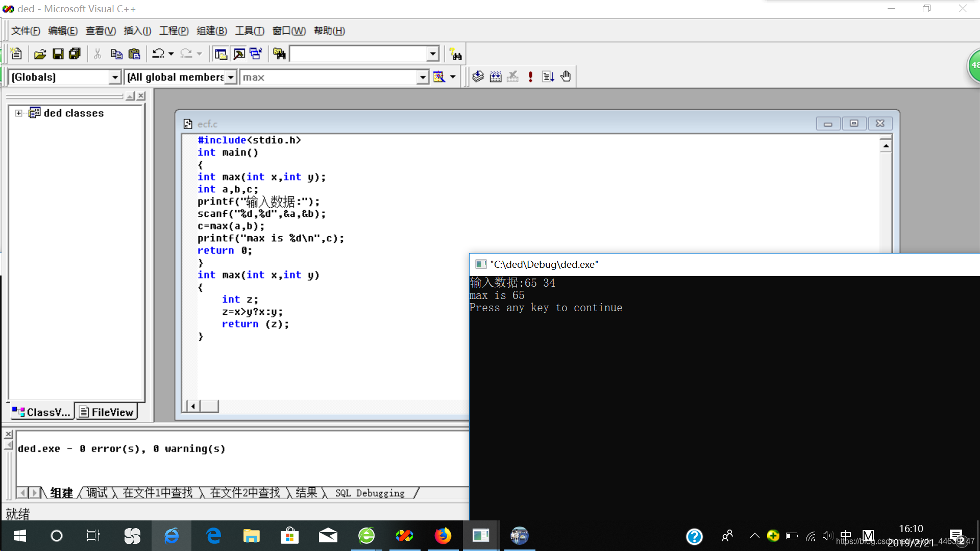Select the SQL Debugging output tab
Image resolution: width=980 pixels, height=551 pixels.
[x=370, y=493]
